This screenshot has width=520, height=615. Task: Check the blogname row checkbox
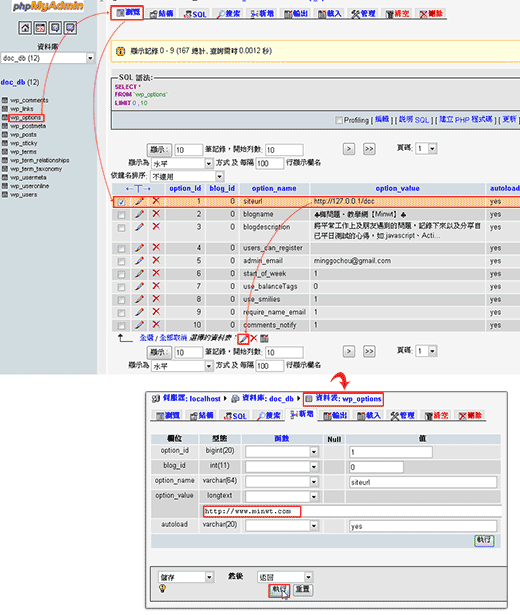coord(122,215)
